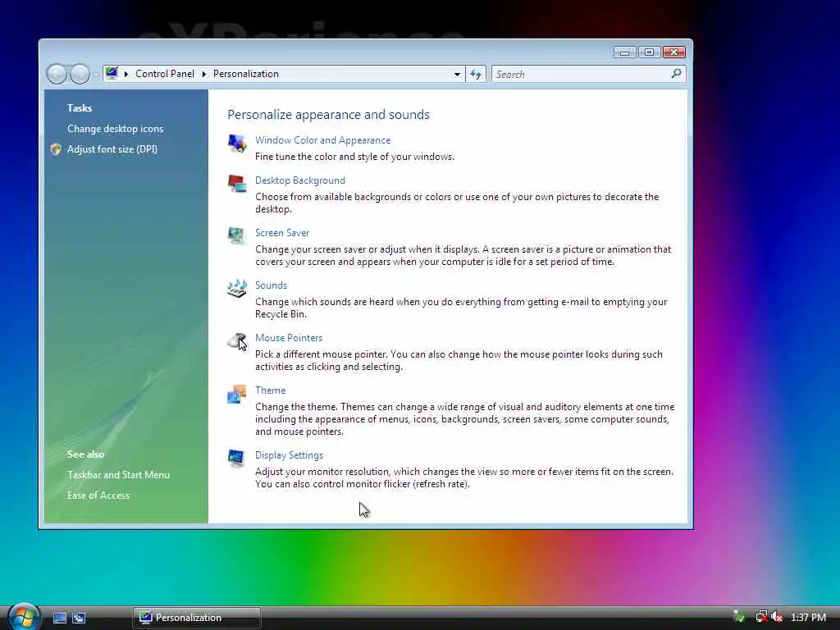The height and width of the screenshot is (630, 840).
Task: Open the Sounds link
Action: pyautogui.click(x=271, y=285)
